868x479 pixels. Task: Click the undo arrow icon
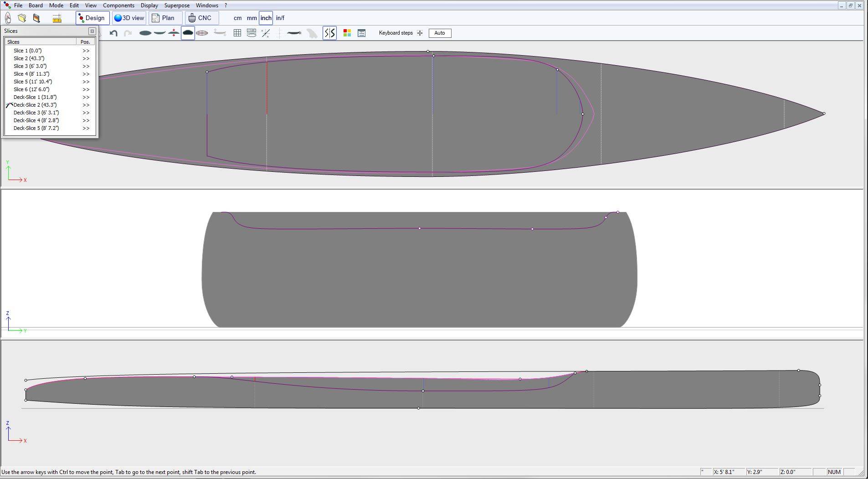click(x=113, y=33)
